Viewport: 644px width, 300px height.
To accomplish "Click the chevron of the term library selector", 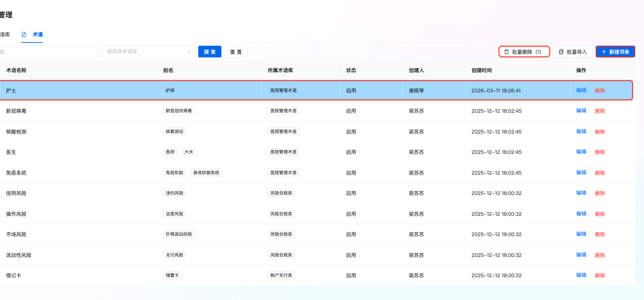I will pyautogui.click(x=190, y=51).
